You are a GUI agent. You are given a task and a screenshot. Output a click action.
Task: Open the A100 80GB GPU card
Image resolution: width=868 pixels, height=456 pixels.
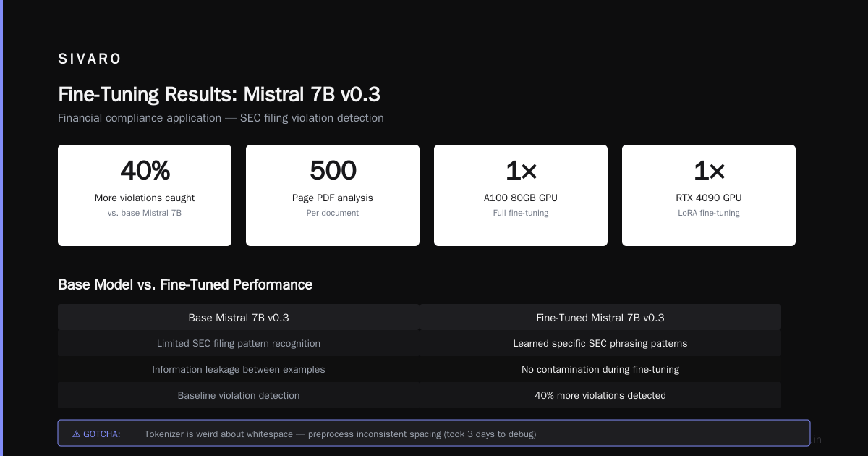[521, 195]
